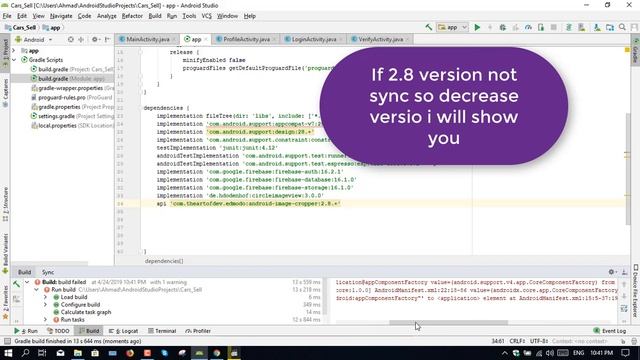Toggle the Favorites side tab
Image resolution: width=640 pixels, height=360 pixels.
click(5, 302)
